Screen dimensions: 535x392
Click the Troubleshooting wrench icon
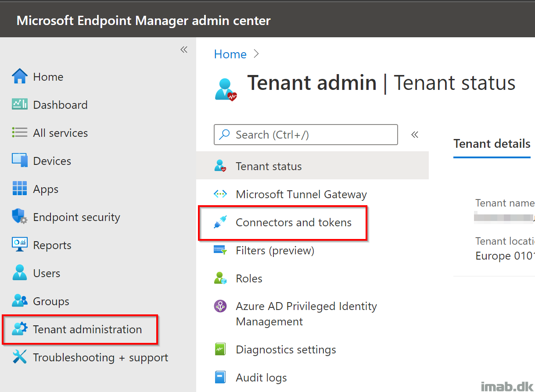coord(20,357)
